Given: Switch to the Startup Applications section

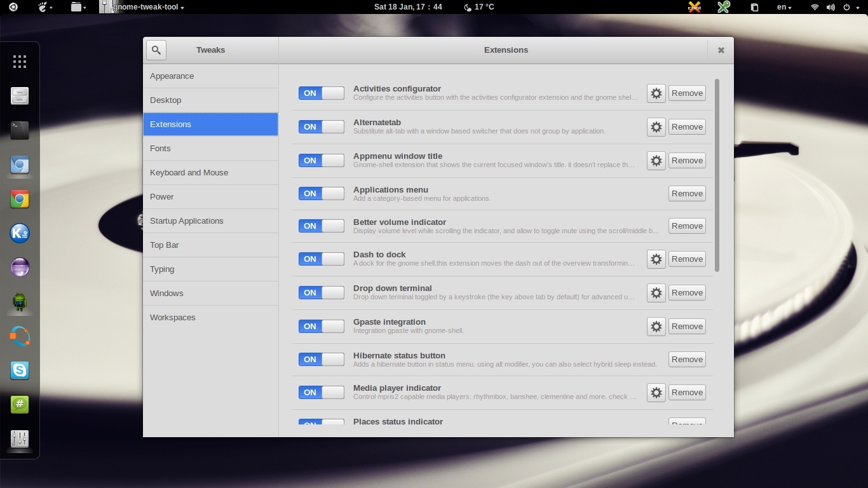Looking at the screenshot, I should 187,221.
